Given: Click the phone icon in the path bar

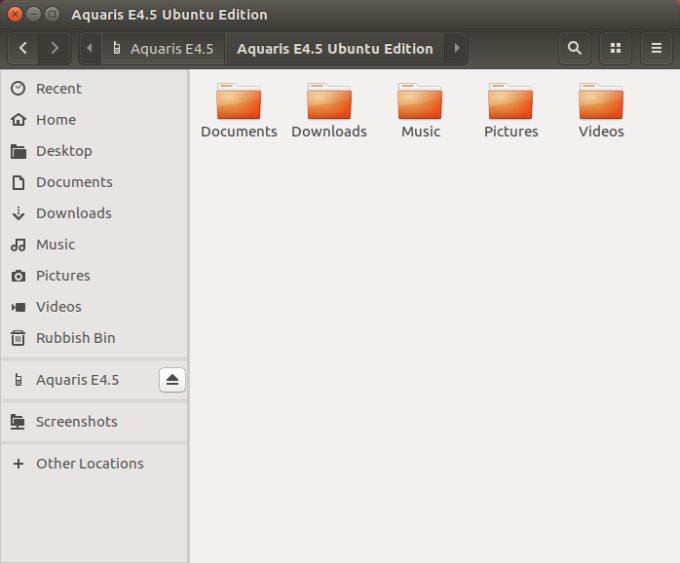Looking at the screenshot, I should pos(117,48).
